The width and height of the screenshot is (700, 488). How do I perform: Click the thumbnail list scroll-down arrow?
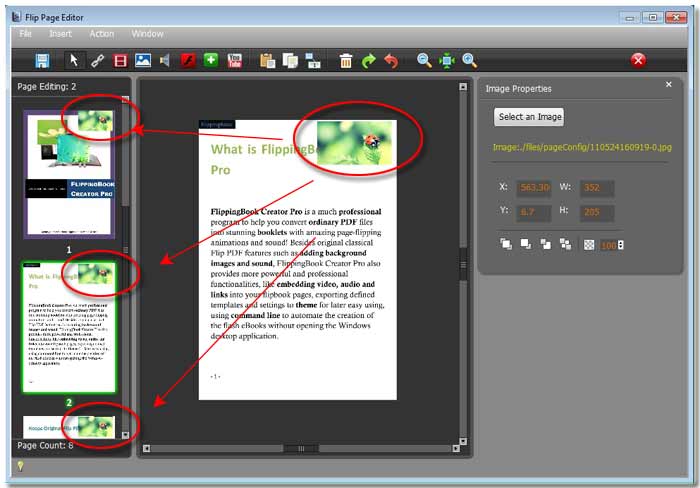pyautogui.click(x=125, y=435)
